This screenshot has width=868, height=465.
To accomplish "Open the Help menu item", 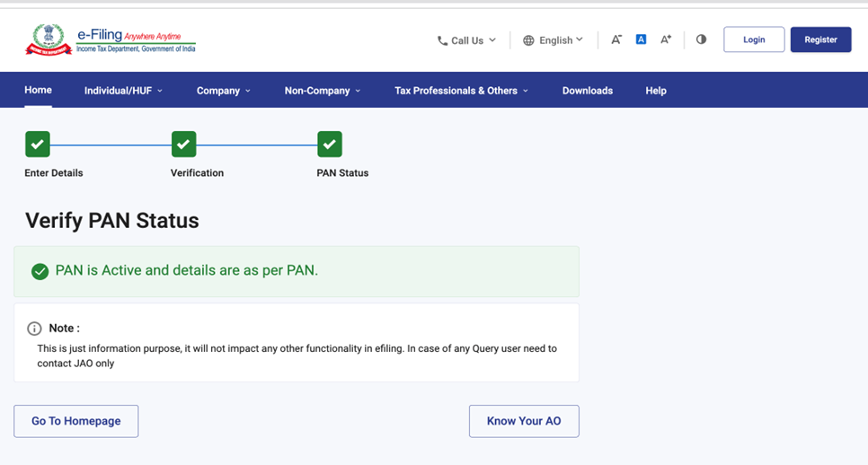I will coord(656,91).
